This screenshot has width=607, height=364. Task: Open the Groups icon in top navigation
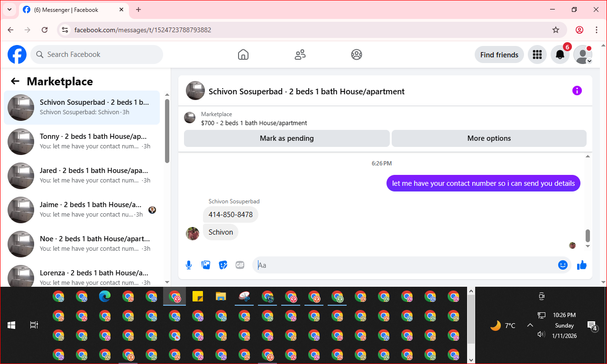click(357, 55)
